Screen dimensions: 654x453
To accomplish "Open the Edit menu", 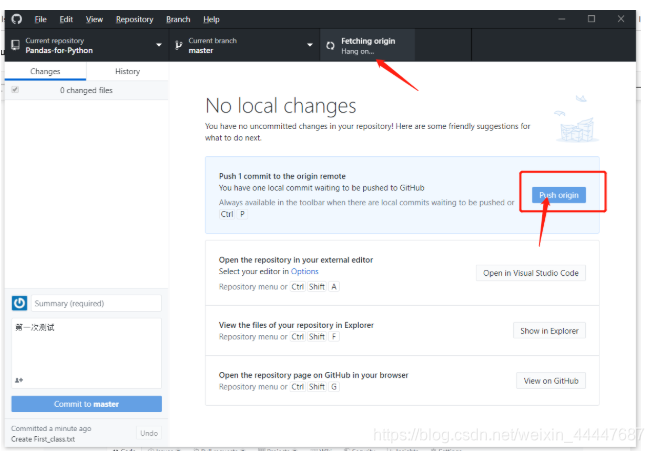I will tap(66, 19).
